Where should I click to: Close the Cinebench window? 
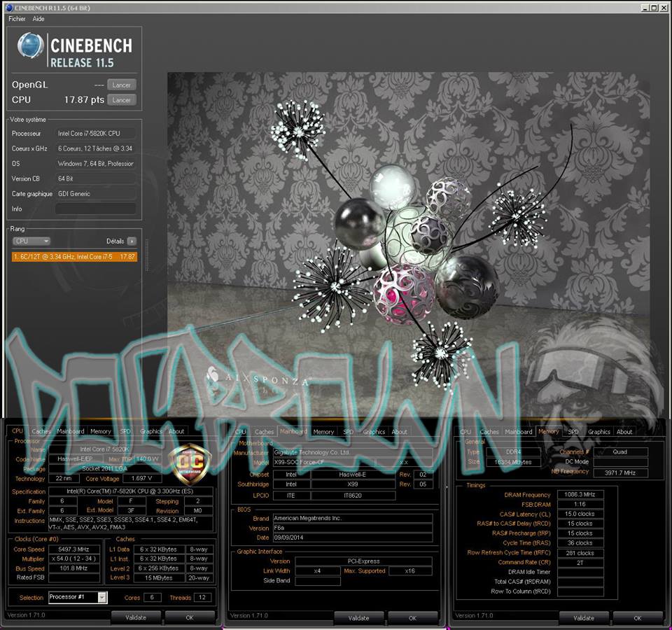tap(663, 7)
